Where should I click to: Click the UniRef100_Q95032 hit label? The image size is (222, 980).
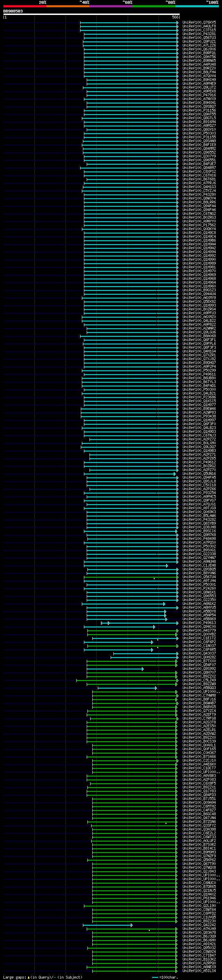[x=199, y=948]
